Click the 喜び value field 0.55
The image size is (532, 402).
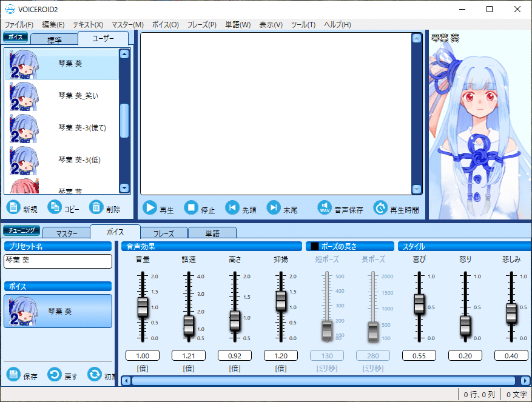coord(419,355)
